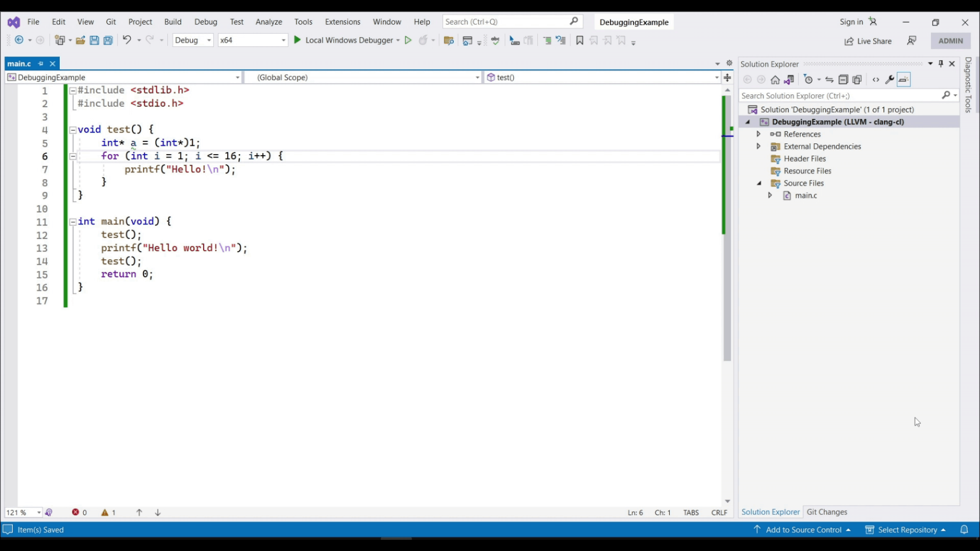The image size is (980, 551).
Task: Start Without Debugging using hollow play icon
Action: click(x=408, y=40)
